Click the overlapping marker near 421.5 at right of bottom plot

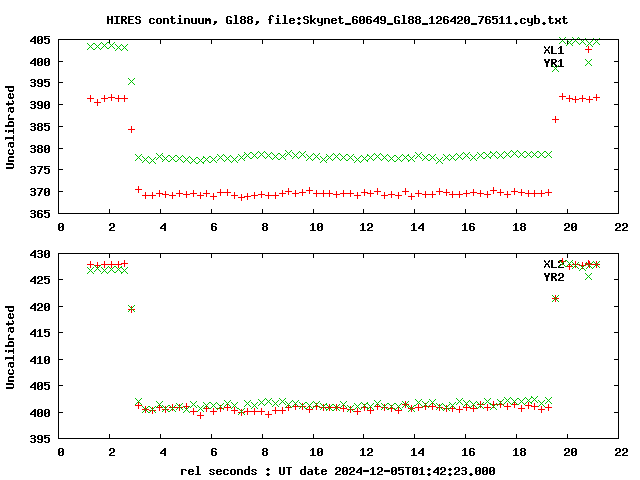(556, 298)
